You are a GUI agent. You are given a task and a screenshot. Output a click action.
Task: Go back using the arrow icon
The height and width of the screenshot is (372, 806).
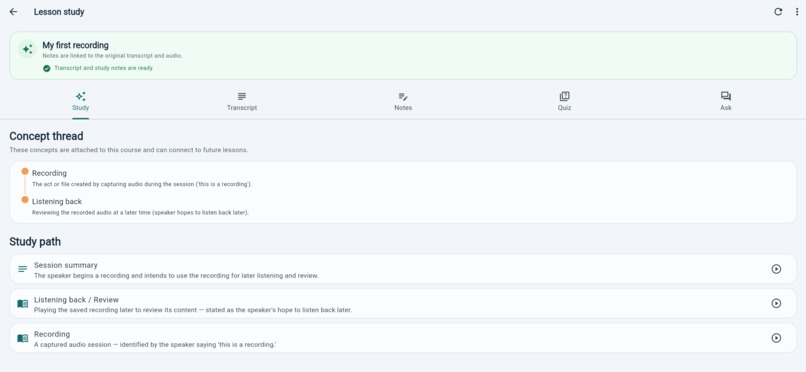pyautogui.click(x=13, y=12)
